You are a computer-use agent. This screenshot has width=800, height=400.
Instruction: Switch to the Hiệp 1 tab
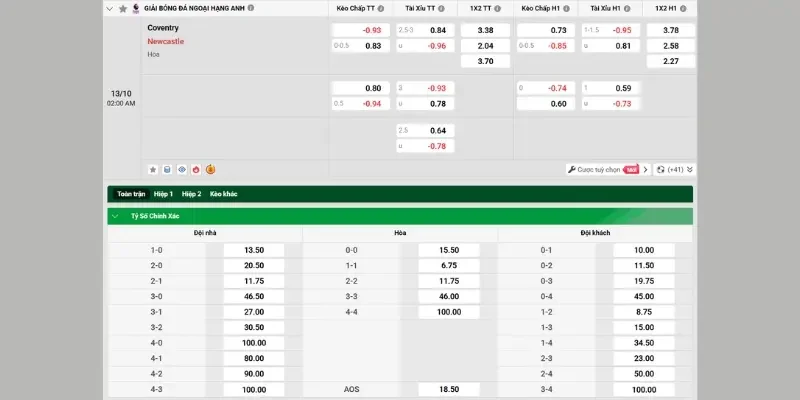tap(163, 194)
